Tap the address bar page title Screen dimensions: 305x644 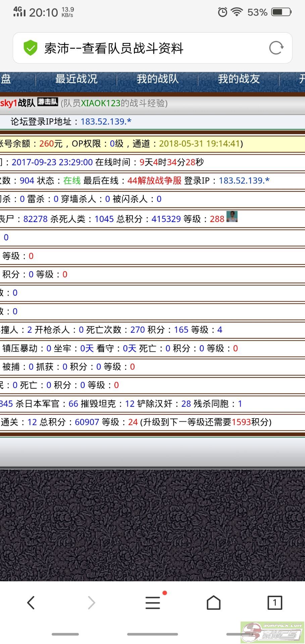click(114, 48)
